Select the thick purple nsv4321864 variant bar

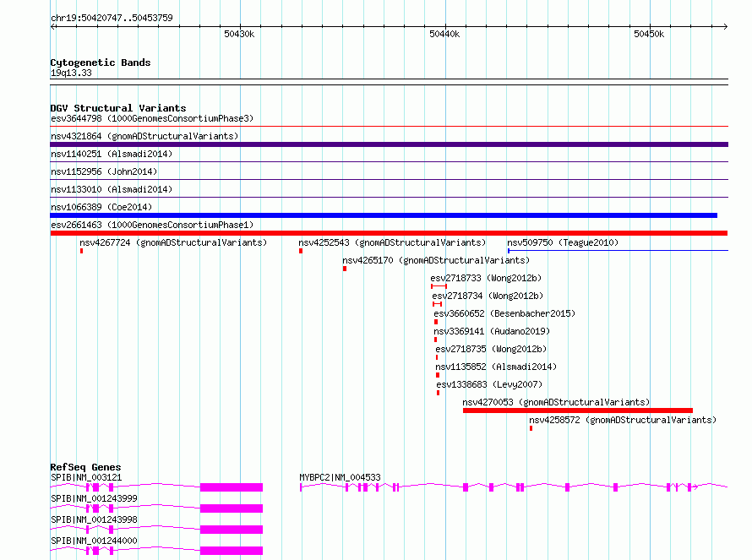point(389,144)
